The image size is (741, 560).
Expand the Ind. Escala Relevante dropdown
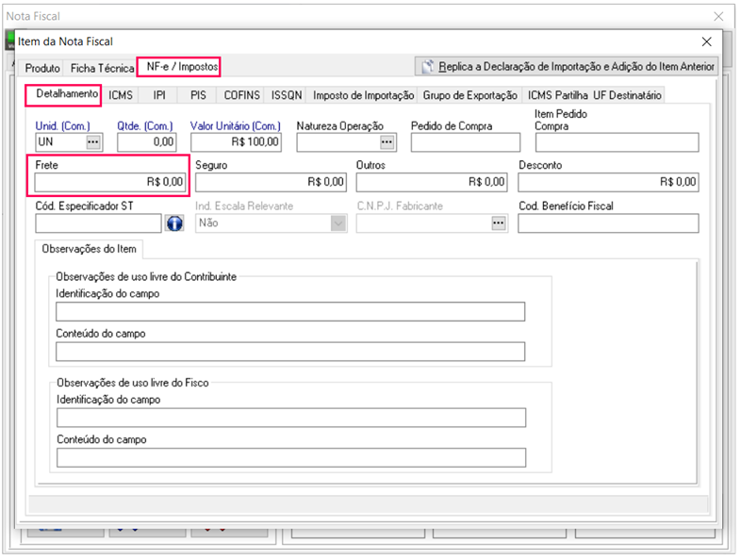(x=338, y=223)
